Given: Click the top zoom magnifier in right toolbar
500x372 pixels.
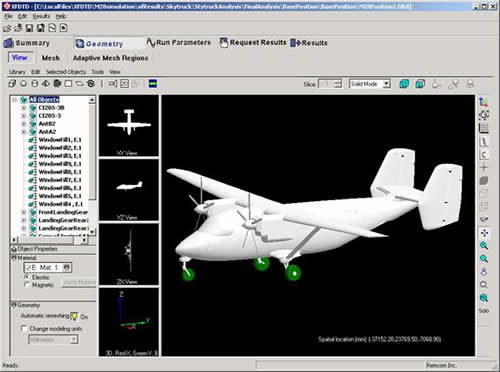Looking at the screenshot, I should point(484,246).
